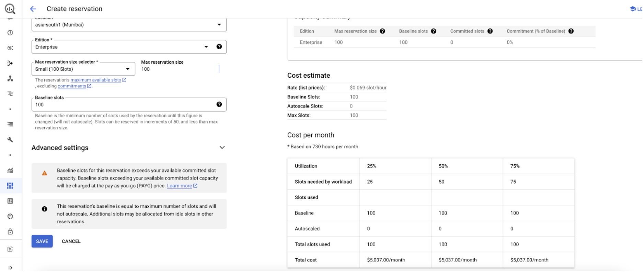Open the indented list icon in sidebar
This screenshot has width=644, height=273.
click(x=10, y=124)
